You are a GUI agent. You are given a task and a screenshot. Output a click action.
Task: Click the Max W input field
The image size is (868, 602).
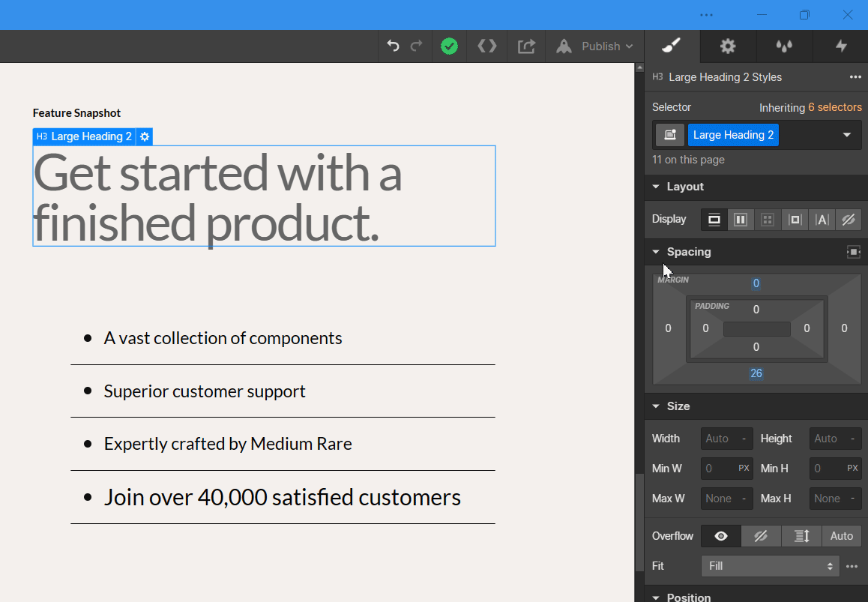[x=726, y=499]
